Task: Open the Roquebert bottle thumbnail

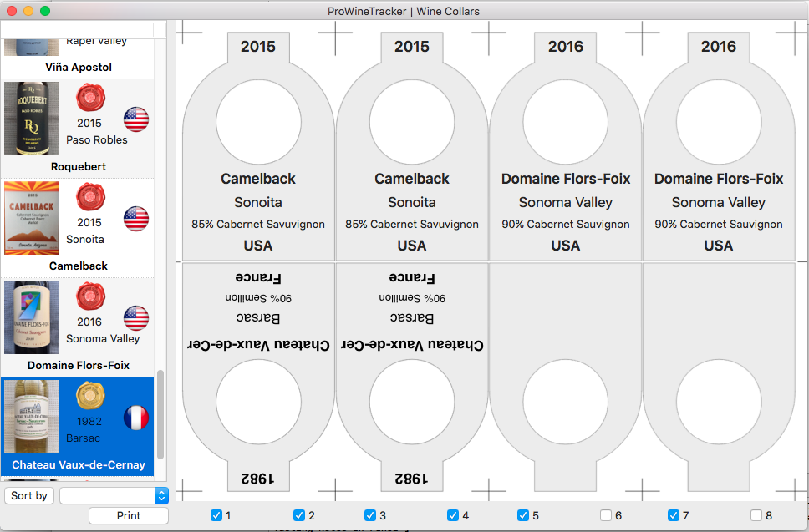Action: click(32, 119)
